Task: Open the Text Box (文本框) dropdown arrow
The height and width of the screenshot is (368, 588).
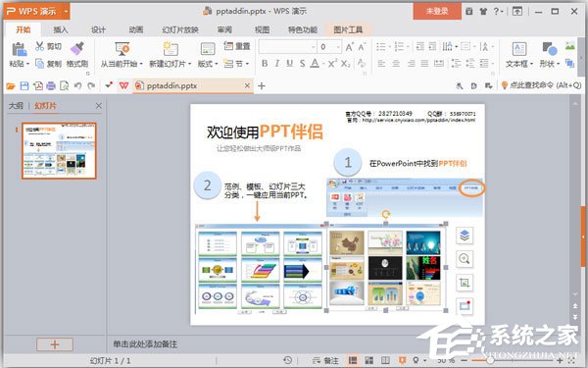Action: [x=531, y=64]
